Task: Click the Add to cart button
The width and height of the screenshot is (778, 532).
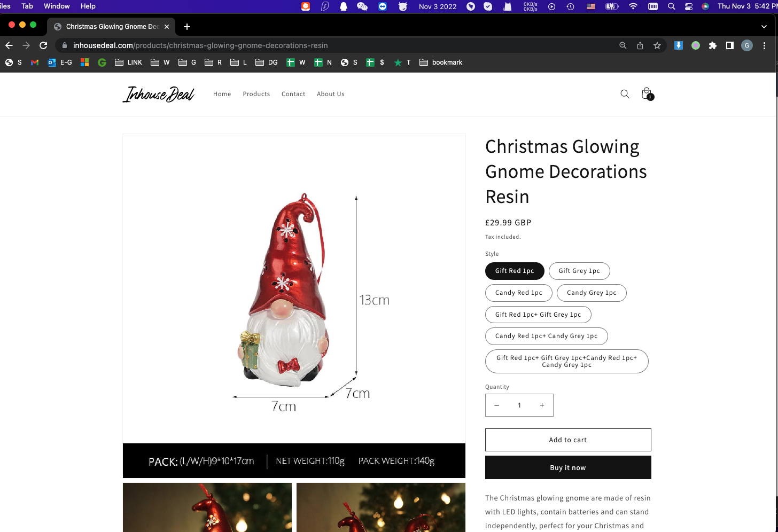Action: coord(568,440)
